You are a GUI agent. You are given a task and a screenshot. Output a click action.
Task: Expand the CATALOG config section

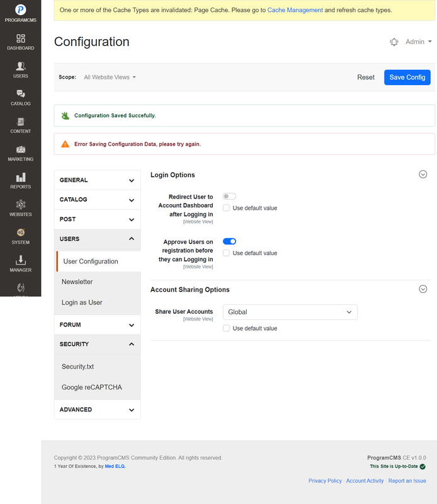coord(98,200)
